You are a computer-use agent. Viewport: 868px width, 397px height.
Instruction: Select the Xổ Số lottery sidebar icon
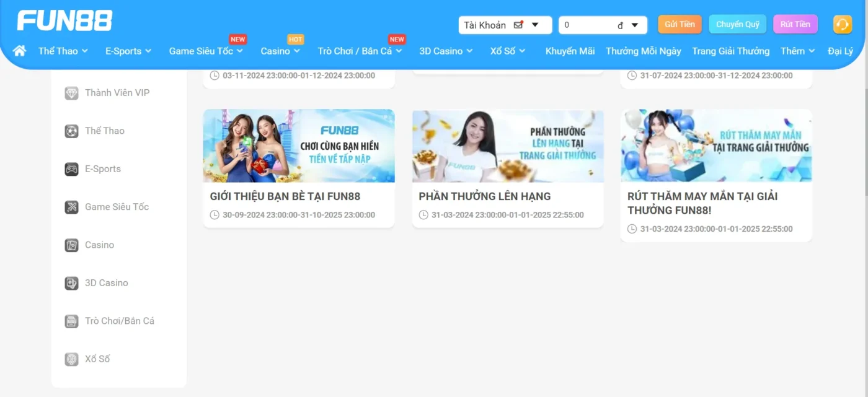click(x=72, y=359)
